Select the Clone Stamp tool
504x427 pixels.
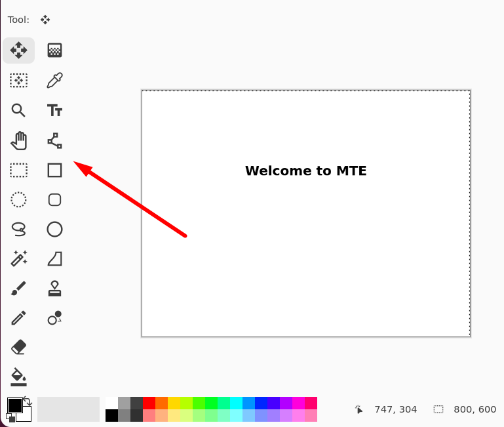tap(54, 289)
